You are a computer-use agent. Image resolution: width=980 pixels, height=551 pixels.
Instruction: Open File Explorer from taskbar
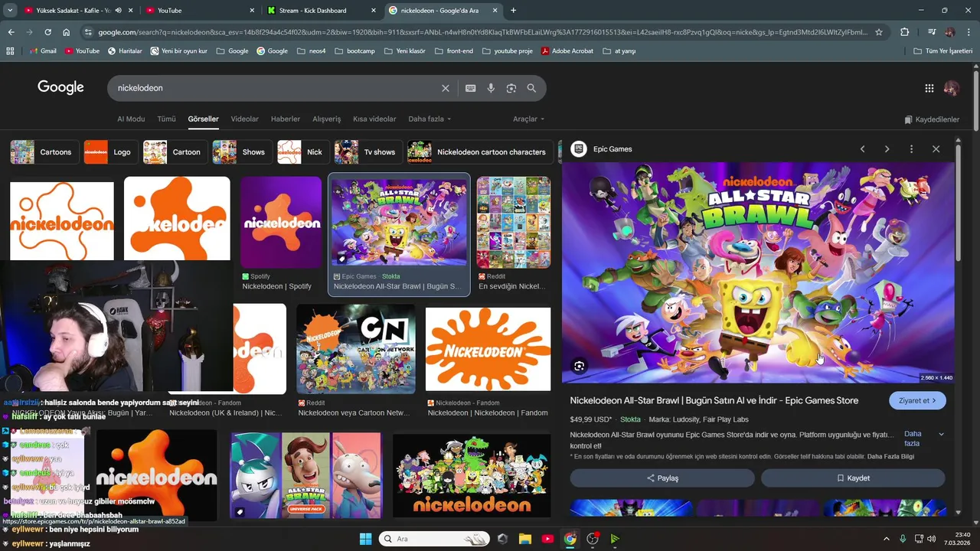point(525,539)
